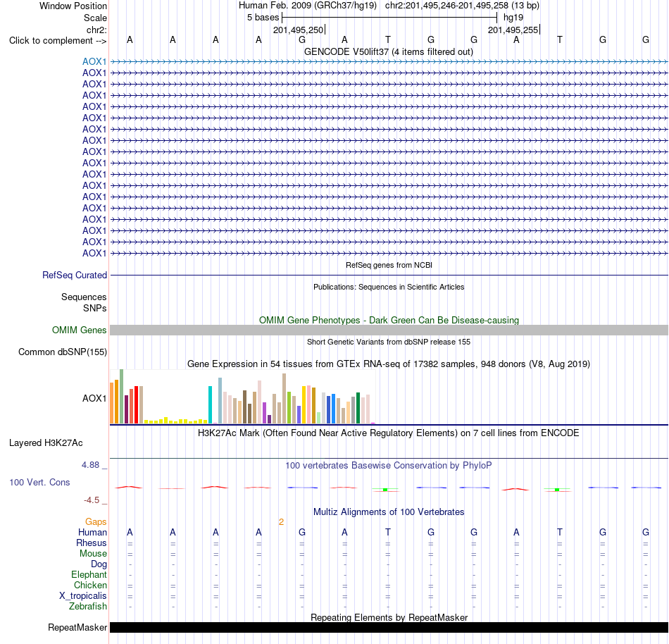This screenshot has height=644, width=669.
Task: Click the 'Click to complement -->' label
Action: (x=58, y=41)
